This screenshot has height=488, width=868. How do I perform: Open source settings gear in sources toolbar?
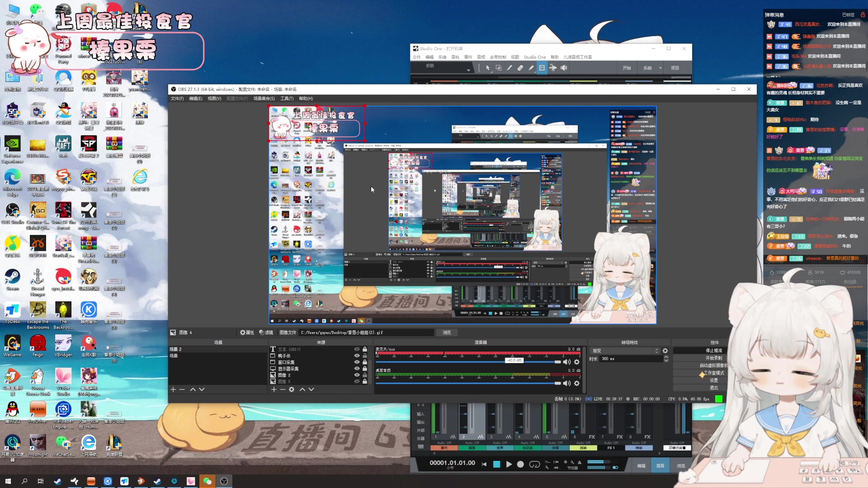click(x=292, y=389)
